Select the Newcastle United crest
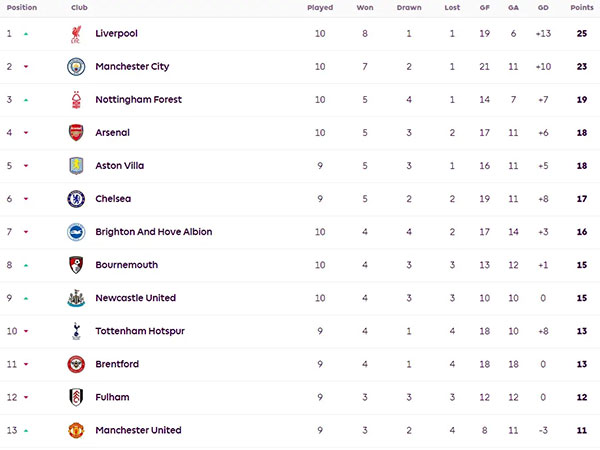The image size is (600, 450). click(x=76, y=298)
